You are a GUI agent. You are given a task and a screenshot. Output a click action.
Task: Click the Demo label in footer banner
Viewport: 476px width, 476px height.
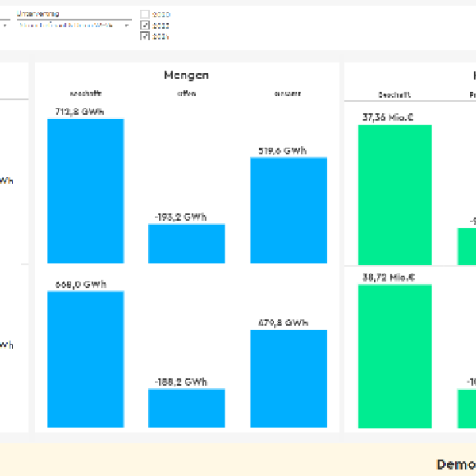(x=456, y=464)
